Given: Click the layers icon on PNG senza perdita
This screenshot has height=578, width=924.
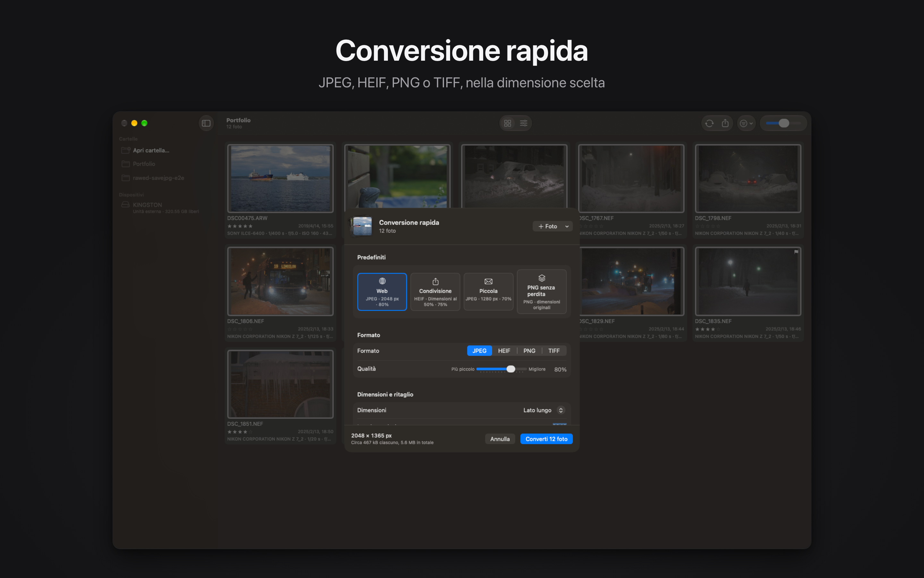Looking at the screenshot, I should click(542, 278).
